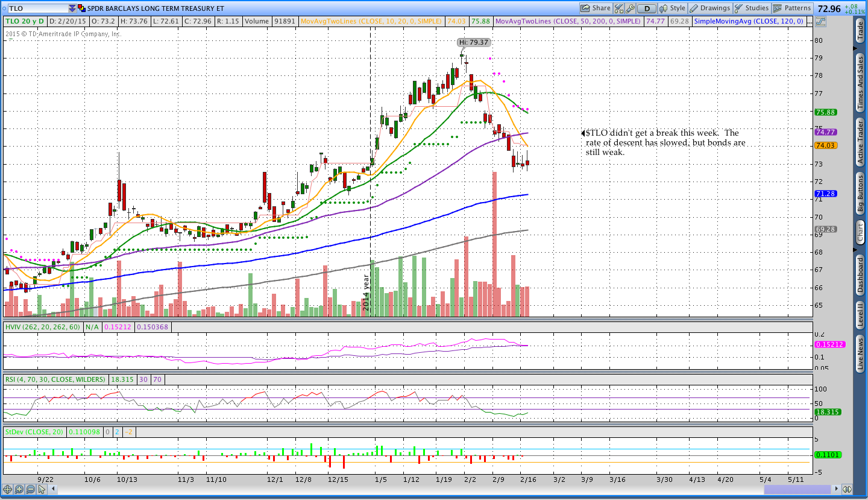Click the magenta 0.15212 HVIV axis tag

click(830, 344)
